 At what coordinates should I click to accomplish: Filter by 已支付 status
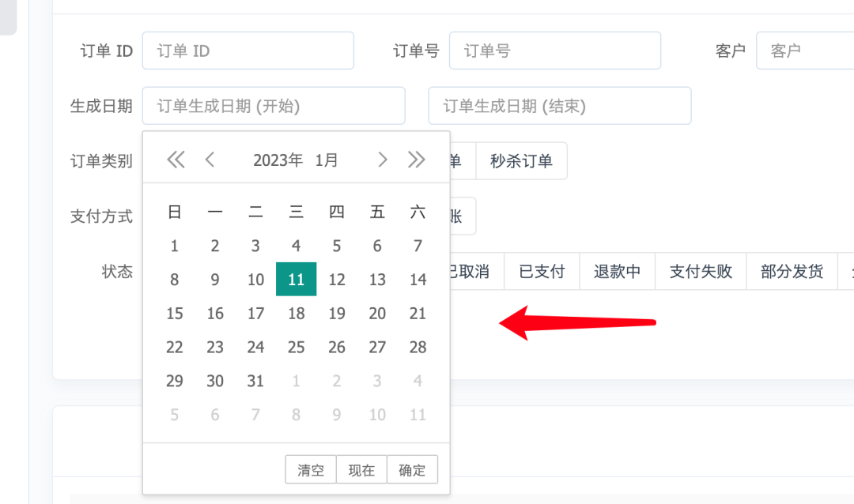tap(542, 272)
